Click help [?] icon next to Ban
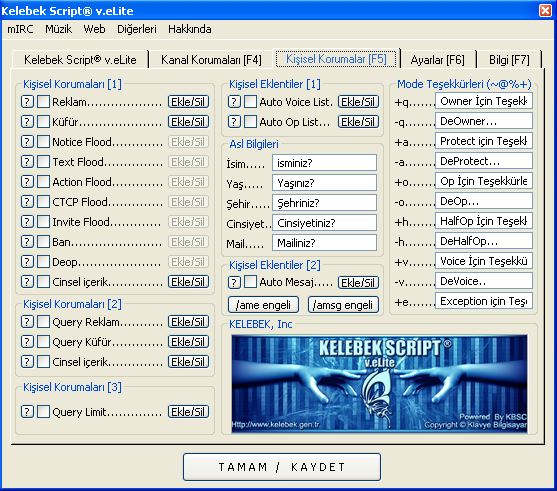The width and height of the screenshot is (557, 491). (x=27, y=242)
